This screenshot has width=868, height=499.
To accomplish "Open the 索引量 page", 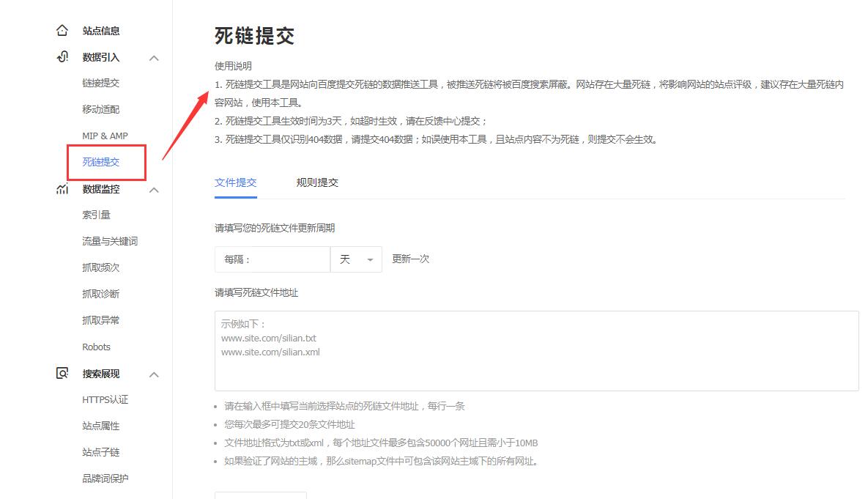I will 96,215.
